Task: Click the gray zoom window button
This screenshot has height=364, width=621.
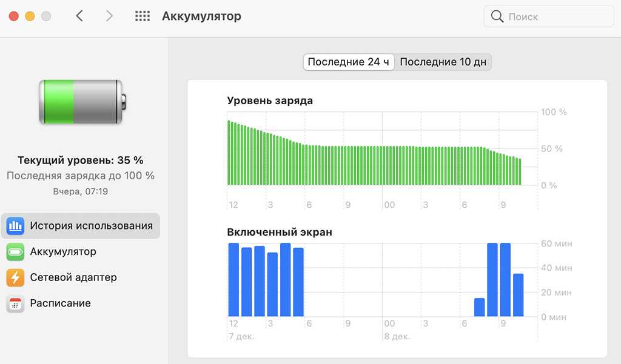Action: click(x=46, y=16)
